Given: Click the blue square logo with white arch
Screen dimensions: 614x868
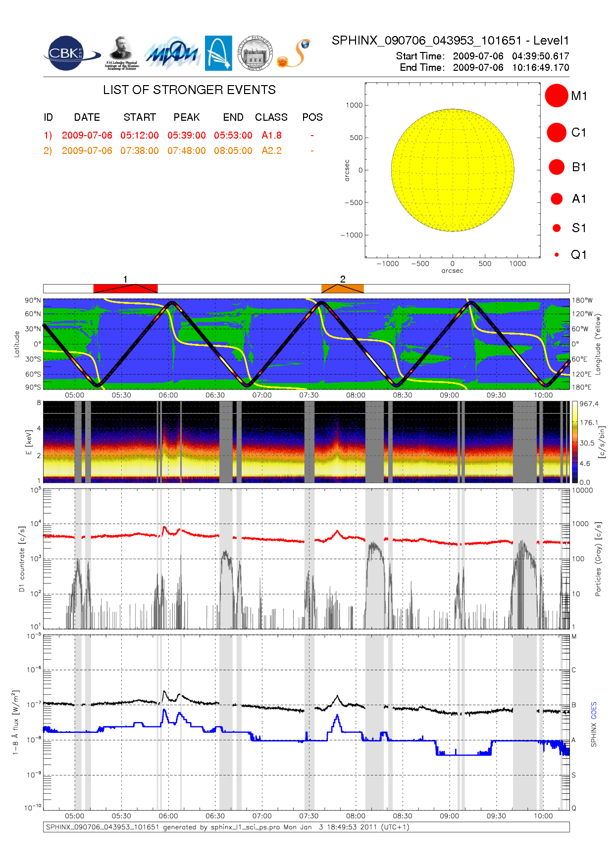Looking at the screenshot, I should point(218,53).
